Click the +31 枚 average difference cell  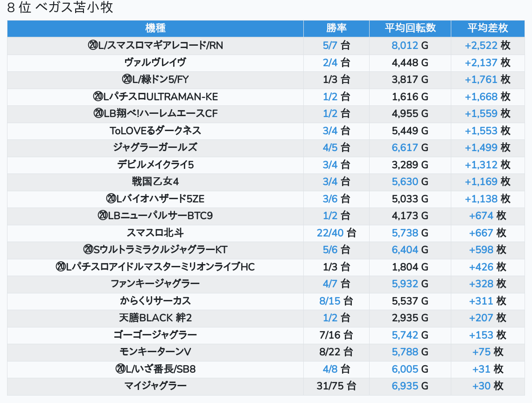tap(488, 369)
